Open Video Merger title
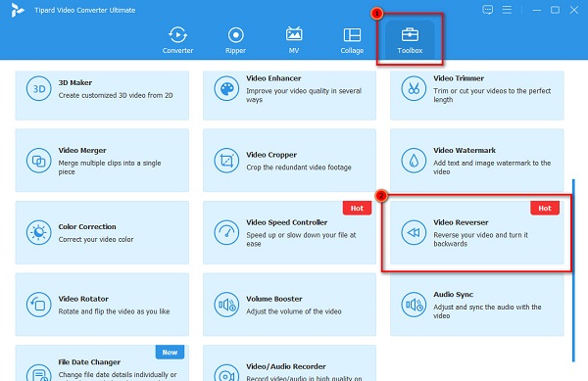The image size is (588, 381). [82, 150]
